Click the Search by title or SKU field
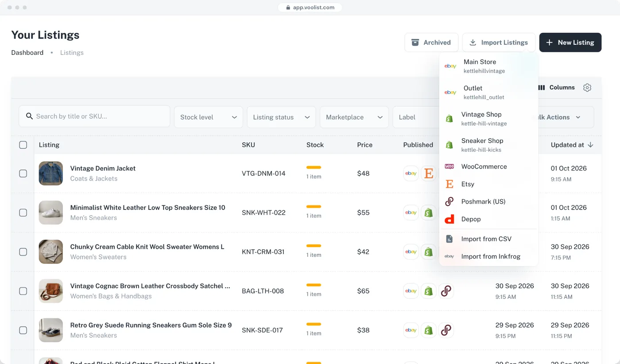Viewport: 620px width, 364px height. 94,116
